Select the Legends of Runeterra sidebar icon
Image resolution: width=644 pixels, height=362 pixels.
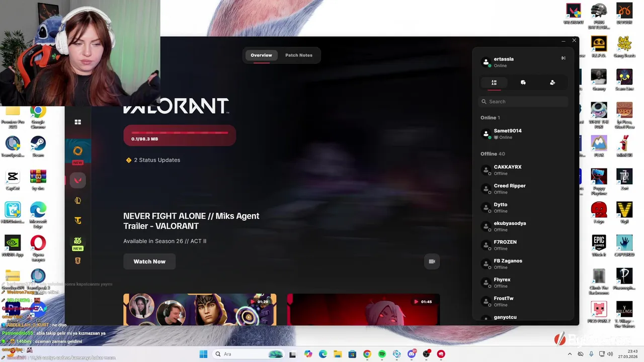78,260
